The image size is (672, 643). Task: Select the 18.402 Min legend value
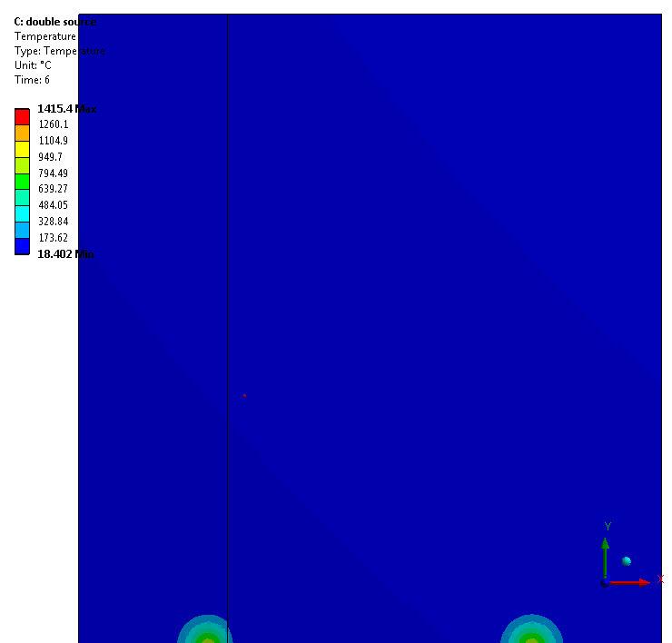pos(65,254)
